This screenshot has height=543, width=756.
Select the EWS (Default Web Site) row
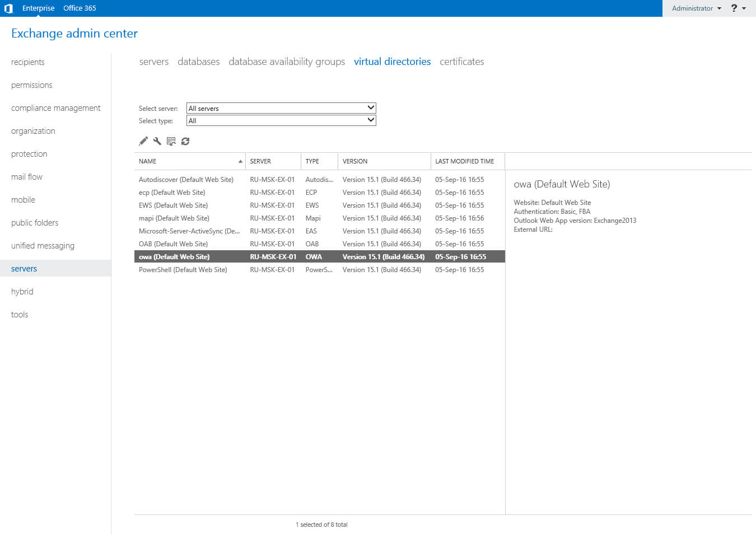pos(320,205)
